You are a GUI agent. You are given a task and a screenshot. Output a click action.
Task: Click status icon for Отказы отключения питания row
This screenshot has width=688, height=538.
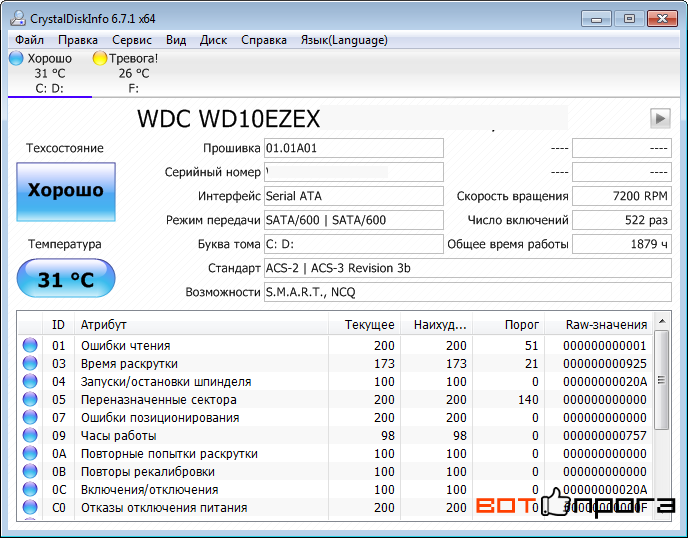(30, 507)
